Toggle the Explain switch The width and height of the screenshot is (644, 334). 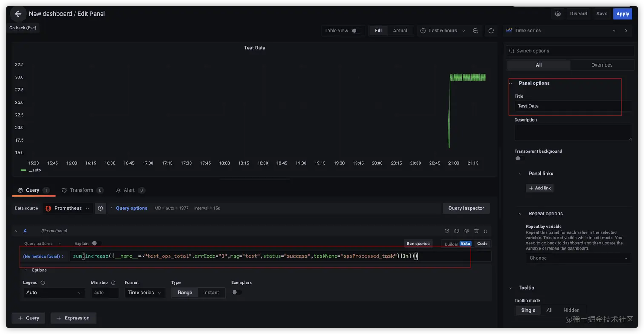tap(96, 244)
